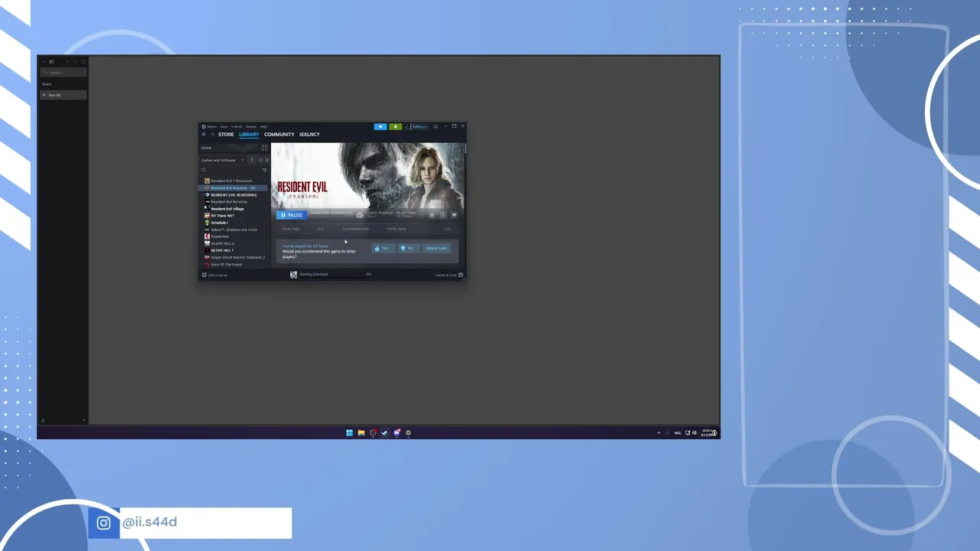The image size is (980, 551).
Task: Switch to the COMMUNITY tab
Action: (279, 135)
